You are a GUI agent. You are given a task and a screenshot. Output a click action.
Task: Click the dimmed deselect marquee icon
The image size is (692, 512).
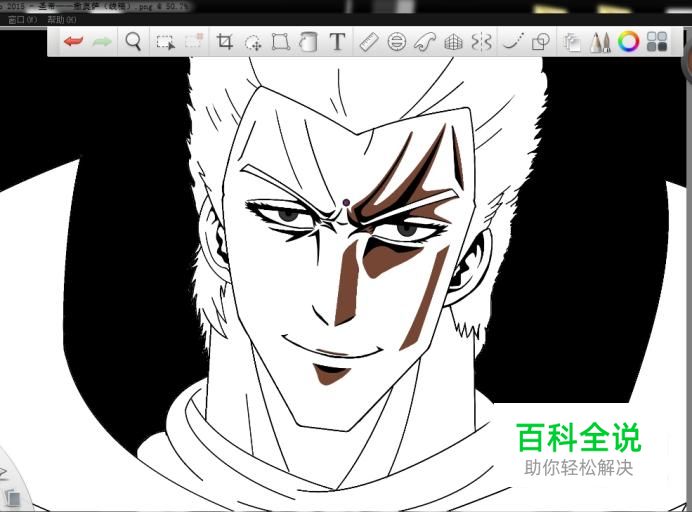point(194,41)
